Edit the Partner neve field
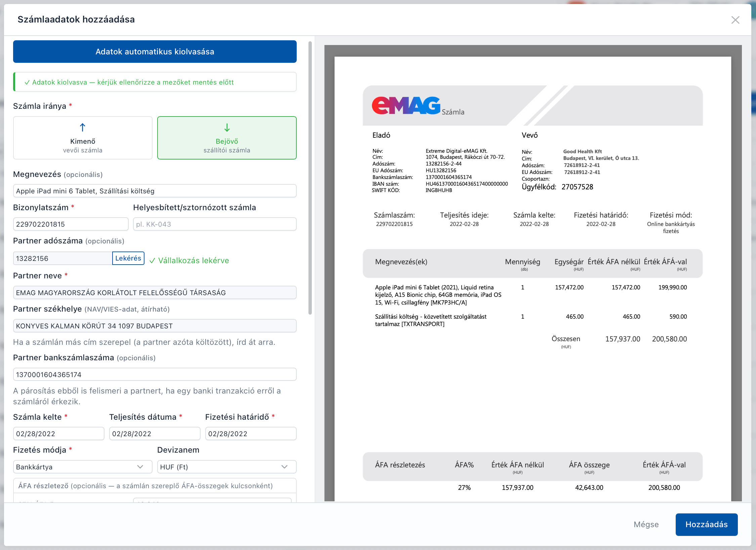 pyautogui.click(x=155, y=293)
